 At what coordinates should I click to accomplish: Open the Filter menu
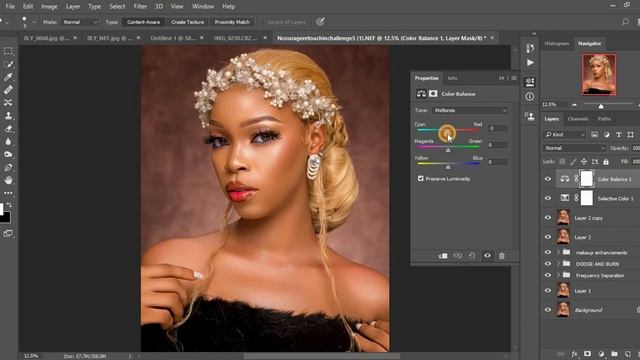(x=140, y=7)
